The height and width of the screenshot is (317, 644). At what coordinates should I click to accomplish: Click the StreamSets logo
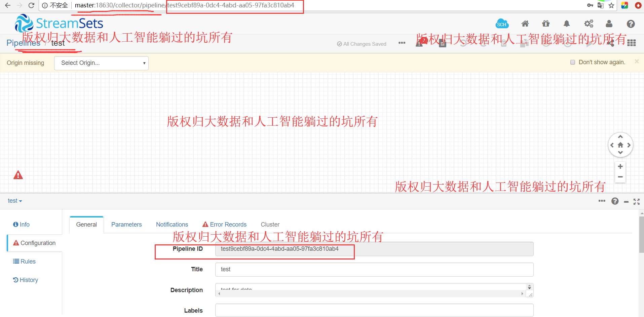coord(59,23)
